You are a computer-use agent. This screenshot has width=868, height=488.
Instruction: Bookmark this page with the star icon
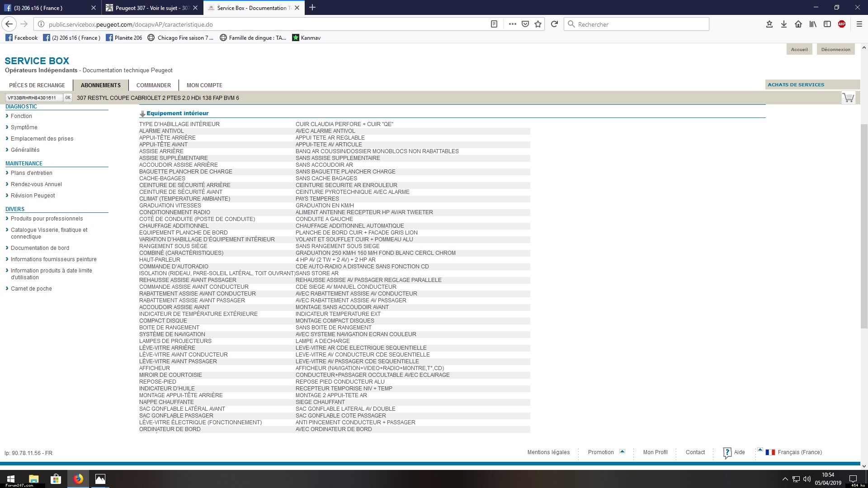(x=538, y=24)
